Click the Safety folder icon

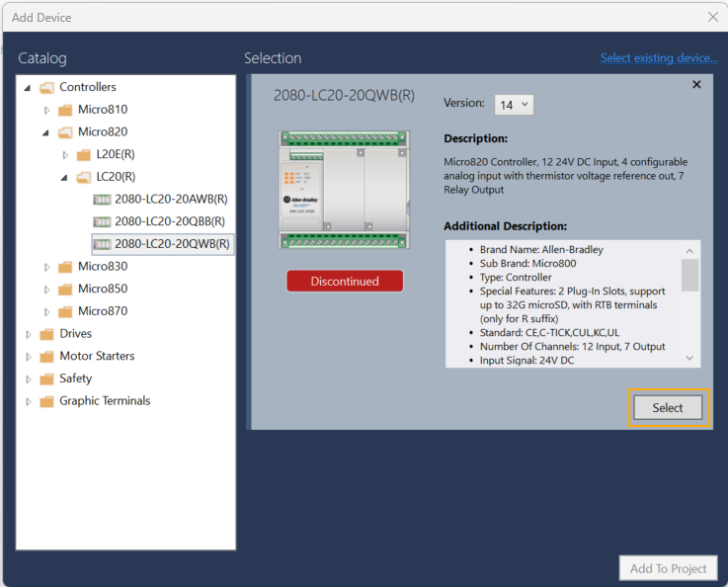pyautogui.click(x=46, y=378)
